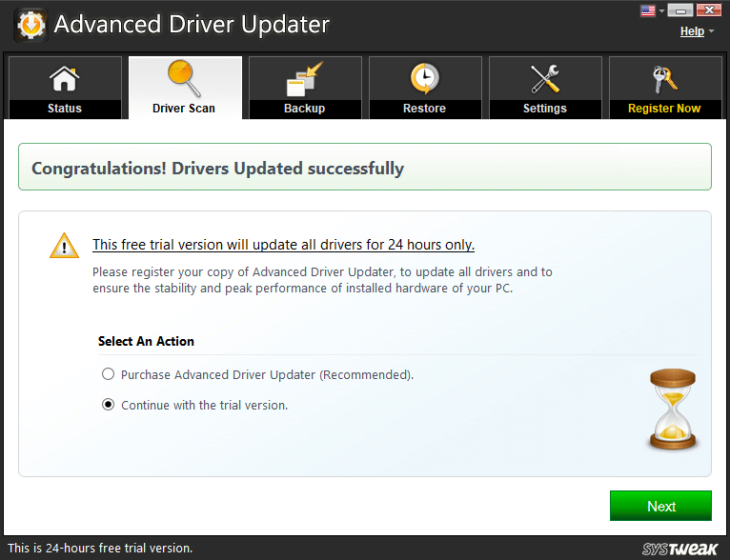730x560 pixels.
Task: Click the wrench and screwdriver Settings icon
Action: click(x=545, y=79)
